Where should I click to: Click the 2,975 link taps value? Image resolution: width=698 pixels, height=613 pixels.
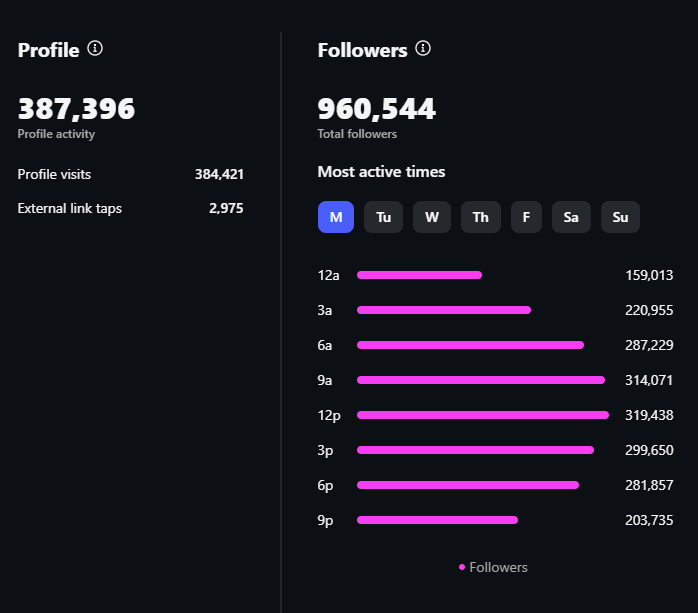tap(226, 208)
